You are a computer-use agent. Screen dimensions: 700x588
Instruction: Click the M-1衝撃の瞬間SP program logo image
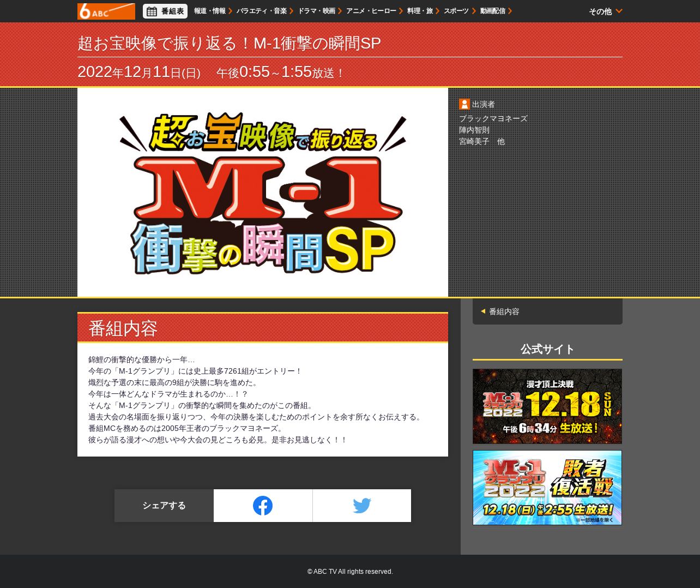coord(263,193)
